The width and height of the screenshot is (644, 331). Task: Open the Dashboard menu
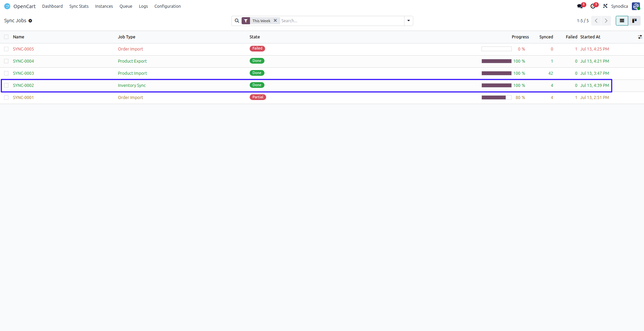(52, 6)
